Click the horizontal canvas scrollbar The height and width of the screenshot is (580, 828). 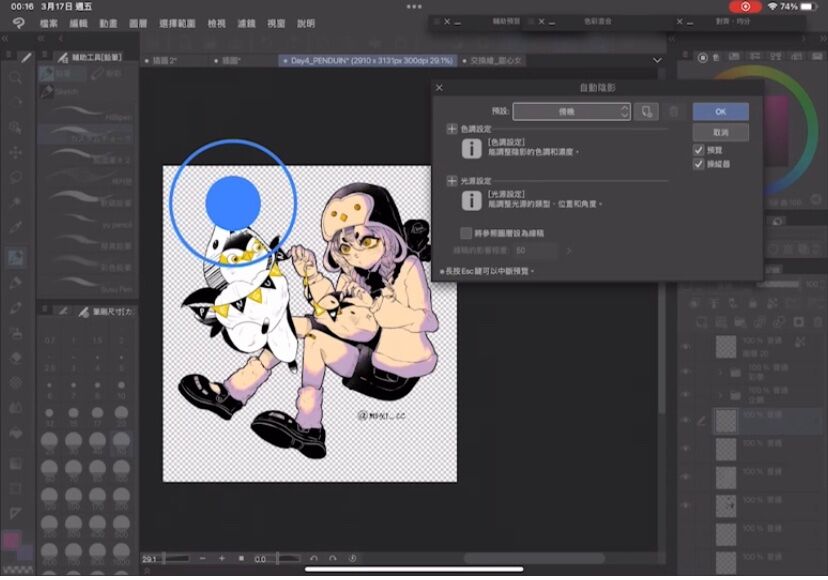pyautogui.click(x=533, y=558)
